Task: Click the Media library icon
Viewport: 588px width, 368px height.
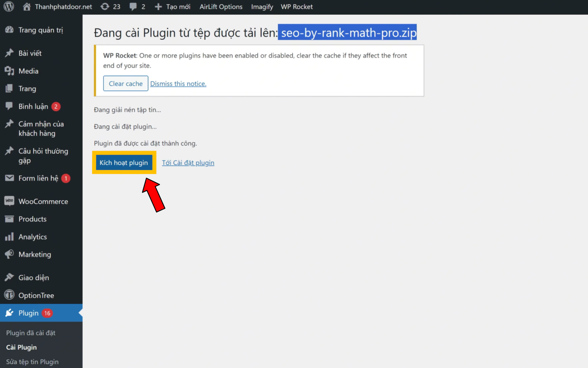Action: pyautogui.click(x=9, y=71)
